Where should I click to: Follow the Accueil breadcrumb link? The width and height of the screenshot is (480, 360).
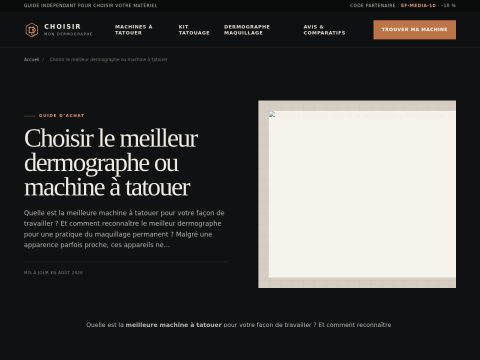point(31,59)
